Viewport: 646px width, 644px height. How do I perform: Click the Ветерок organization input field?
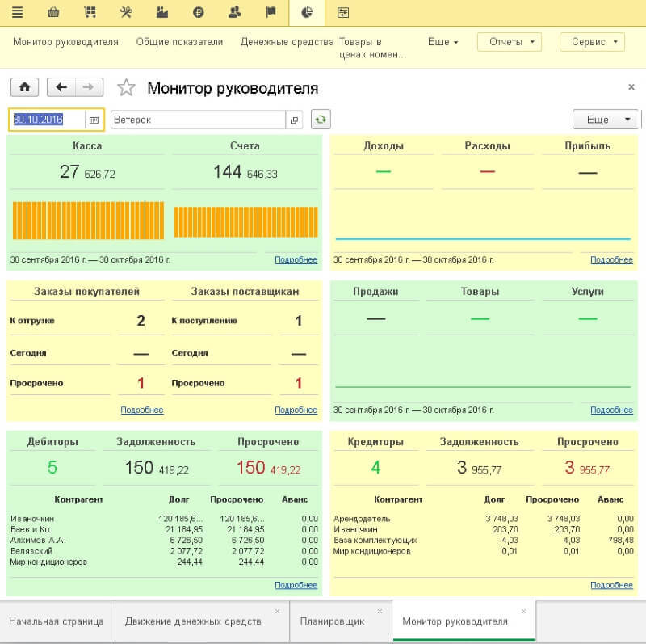pos(198,120)
